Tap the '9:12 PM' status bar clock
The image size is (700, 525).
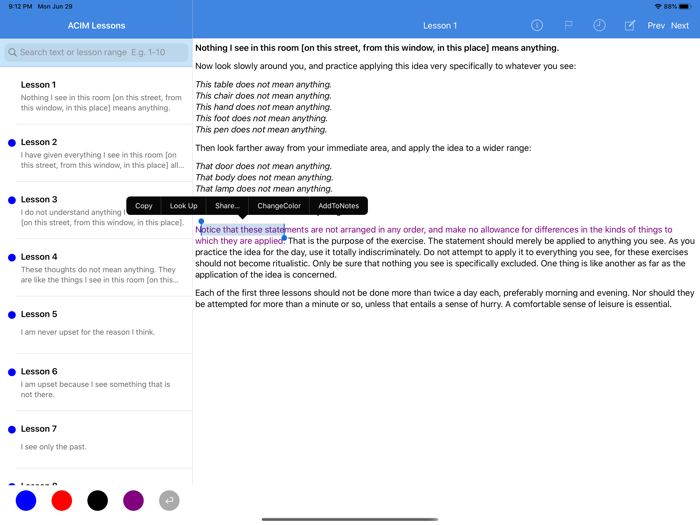click(20, 6)
